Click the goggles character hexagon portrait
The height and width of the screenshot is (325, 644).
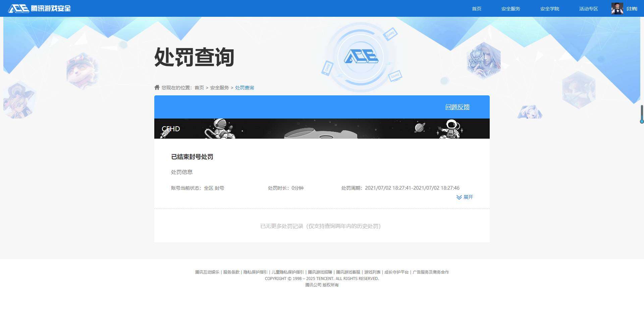82,71
